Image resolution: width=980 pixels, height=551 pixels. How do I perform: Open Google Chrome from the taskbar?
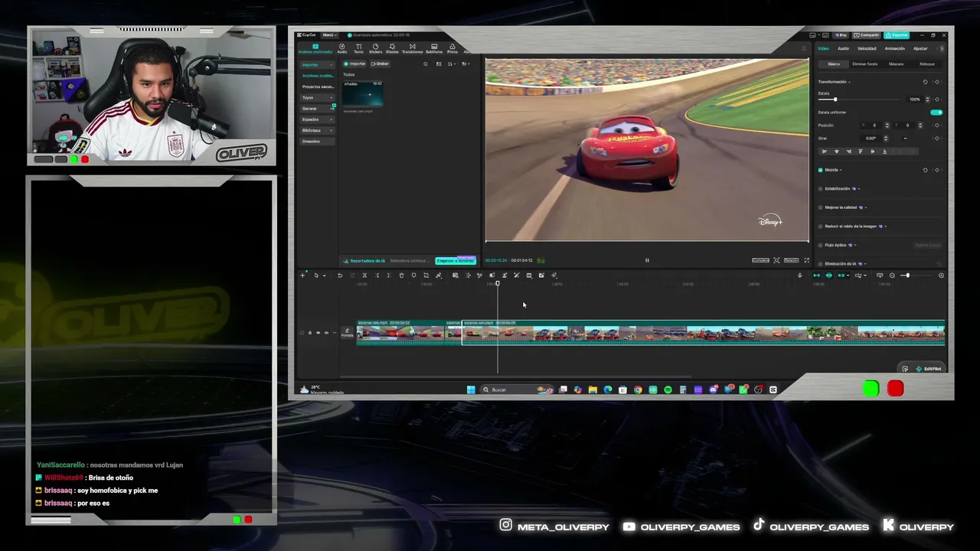tap(638, 390)
